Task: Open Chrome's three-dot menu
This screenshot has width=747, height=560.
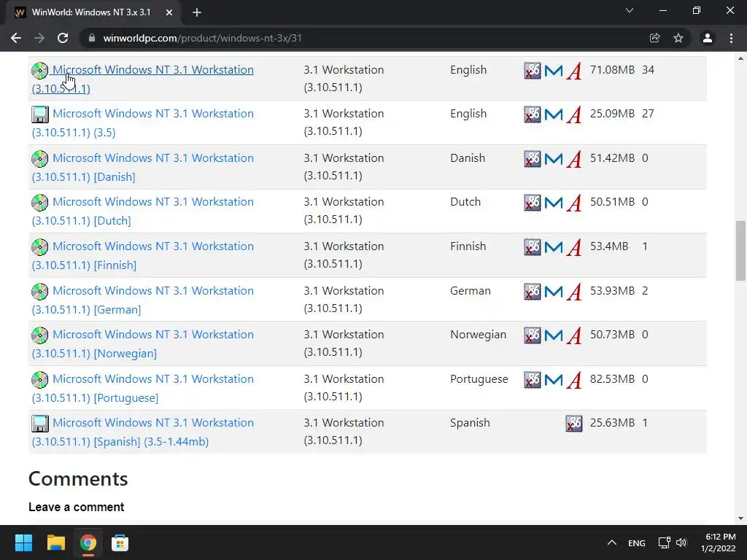Action: (731, 38)
